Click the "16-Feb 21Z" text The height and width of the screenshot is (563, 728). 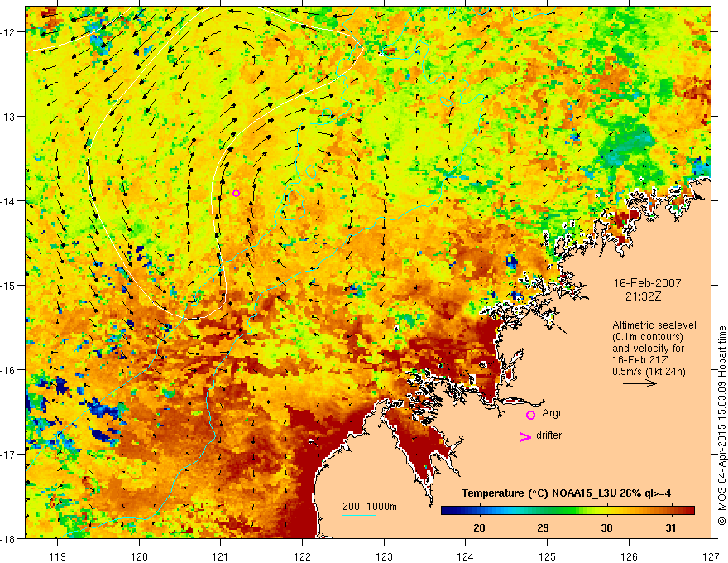click(639, 360)
